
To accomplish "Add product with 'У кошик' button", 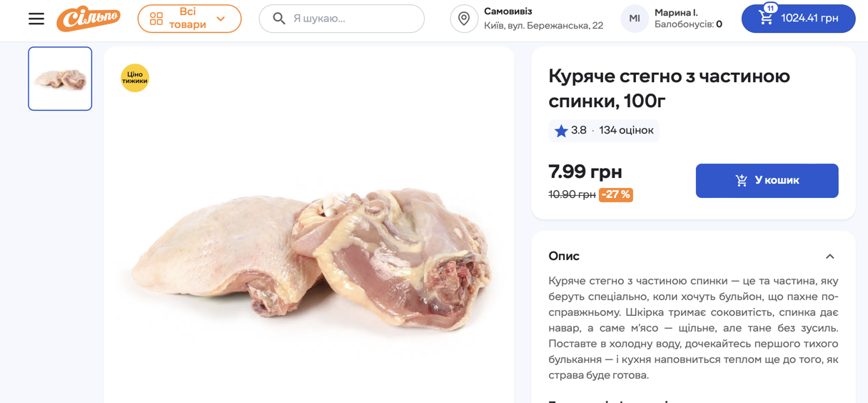I will pos(767,181).
